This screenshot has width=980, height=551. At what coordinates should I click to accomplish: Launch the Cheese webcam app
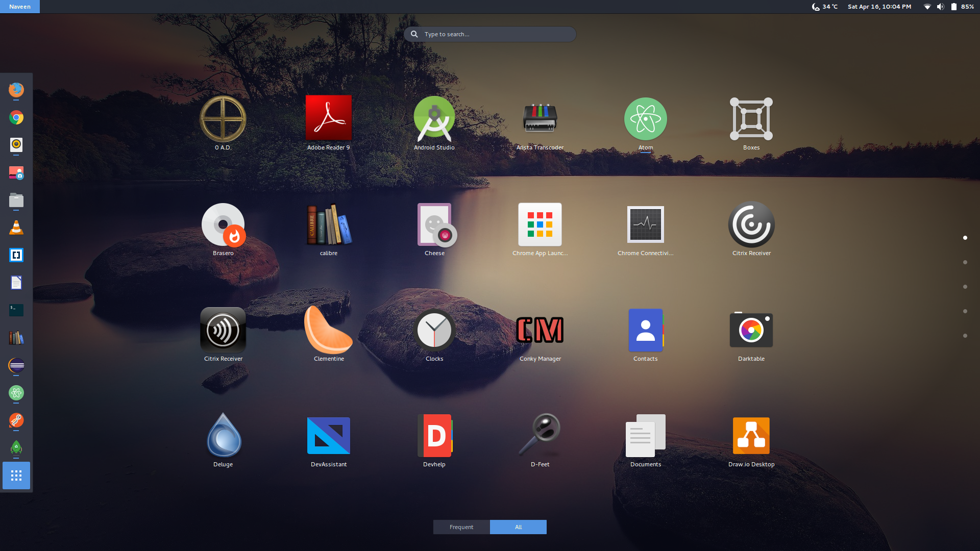[436, 224]
